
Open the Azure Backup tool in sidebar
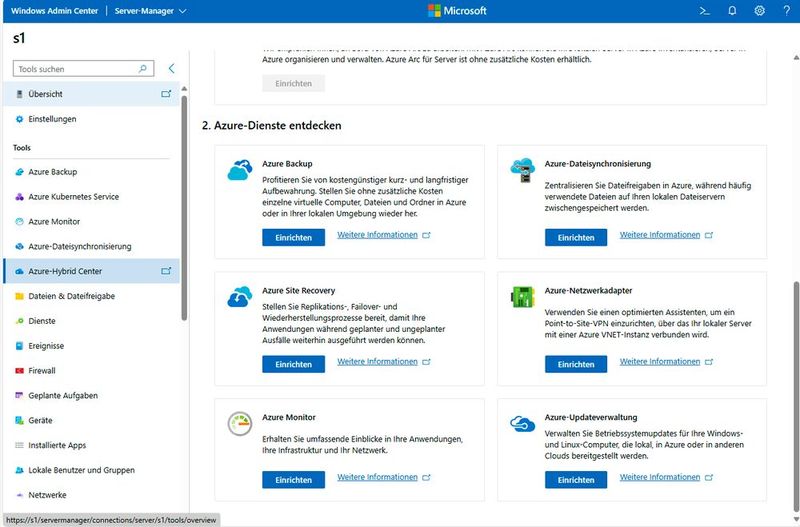tap(91, 172)
